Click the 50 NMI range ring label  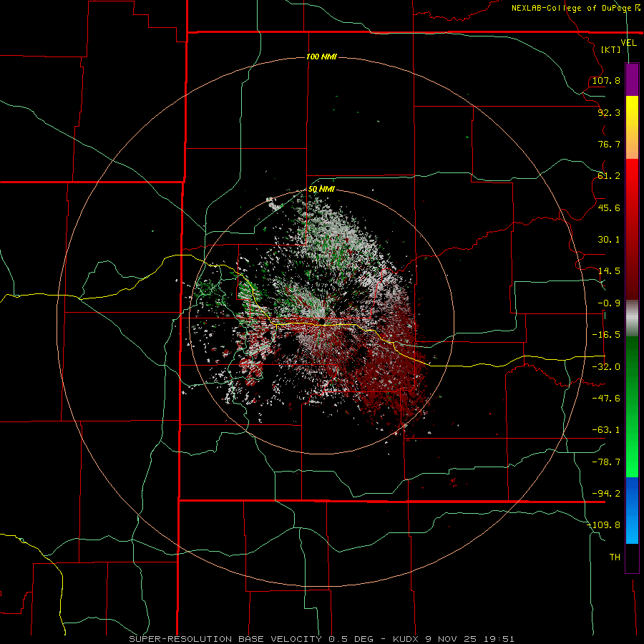click(321, 189)
